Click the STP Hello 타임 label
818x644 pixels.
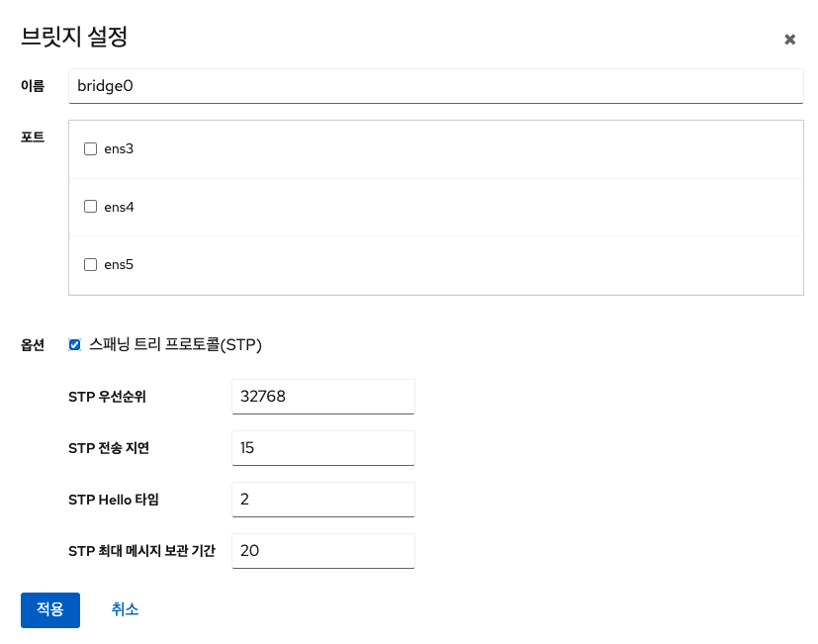pos(114,500)
